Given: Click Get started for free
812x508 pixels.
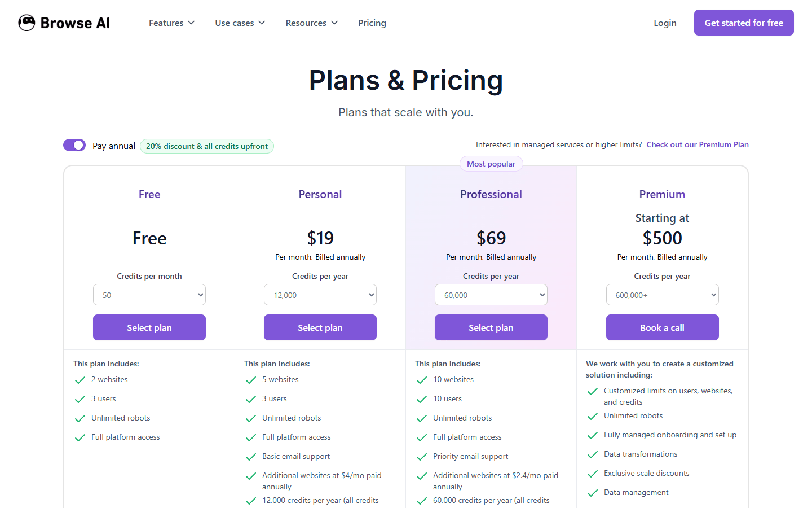Looking at the screenshot, I should pyautogui.click(x=744, y=23).
